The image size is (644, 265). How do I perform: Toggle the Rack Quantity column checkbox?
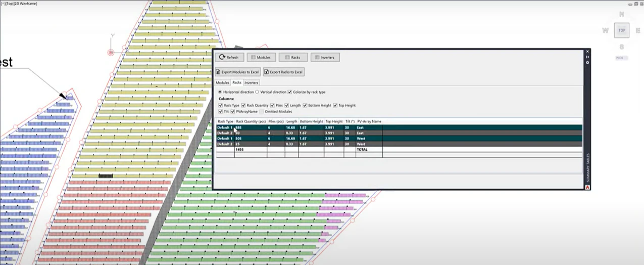click(x=243, y=105)
